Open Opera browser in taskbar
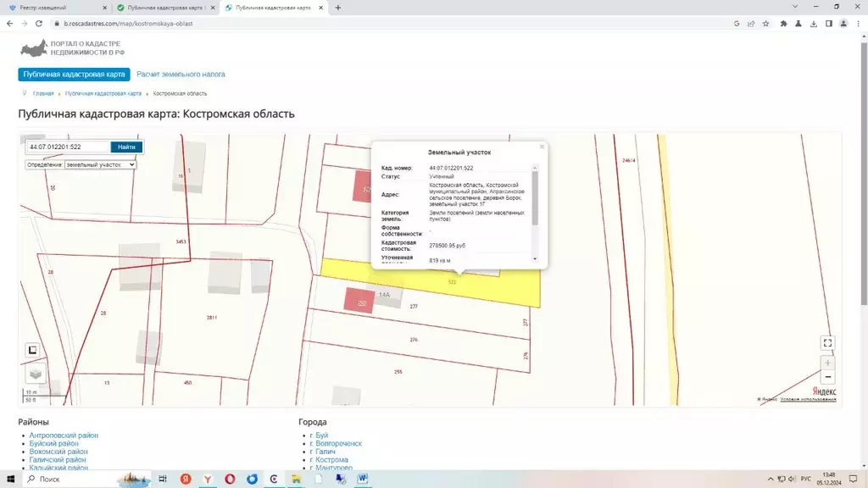The width and height of the screenshot is (868, 488). (x=230, y=480)
